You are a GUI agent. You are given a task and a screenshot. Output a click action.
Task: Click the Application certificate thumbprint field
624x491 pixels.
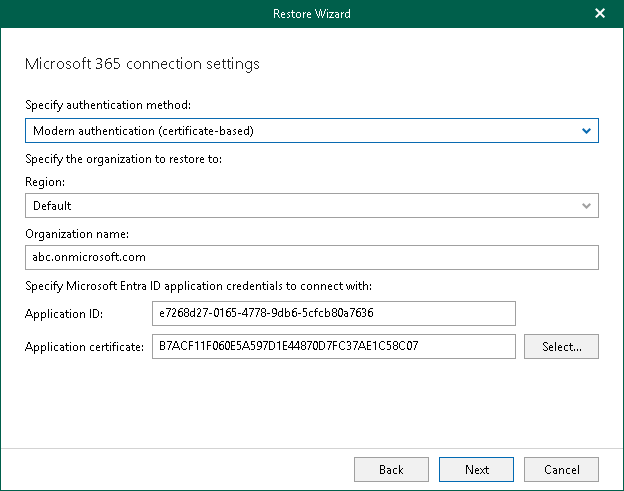pos(333,347)
